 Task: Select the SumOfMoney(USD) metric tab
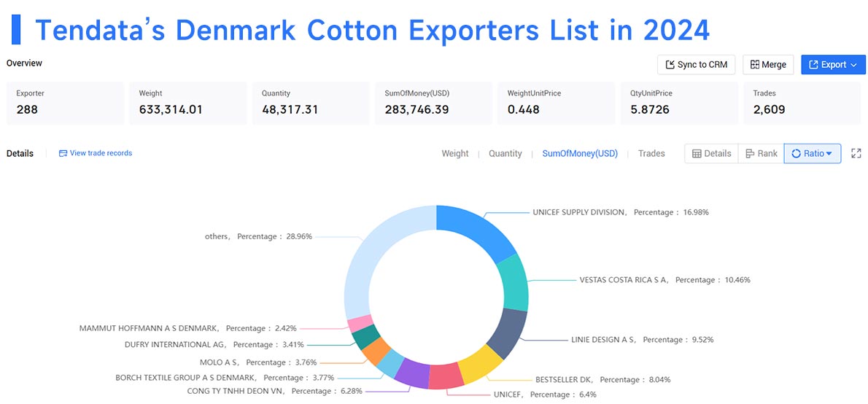(x=580, y=154)
